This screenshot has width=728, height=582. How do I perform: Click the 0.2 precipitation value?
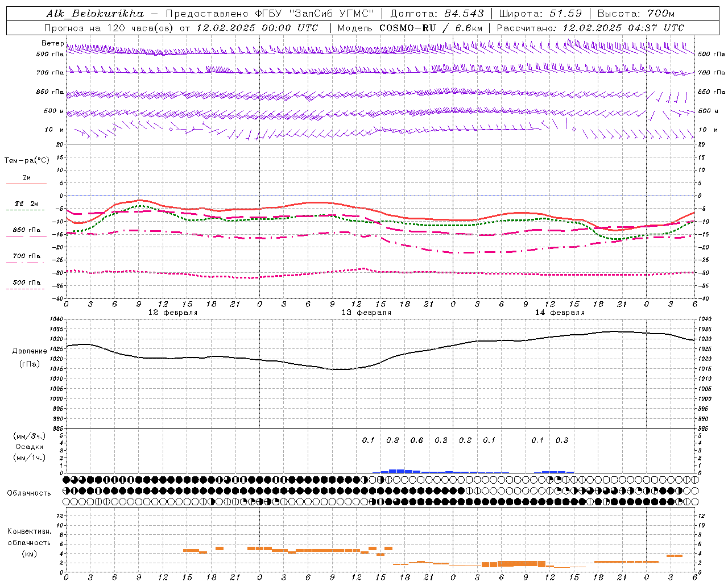click(465, 440)
